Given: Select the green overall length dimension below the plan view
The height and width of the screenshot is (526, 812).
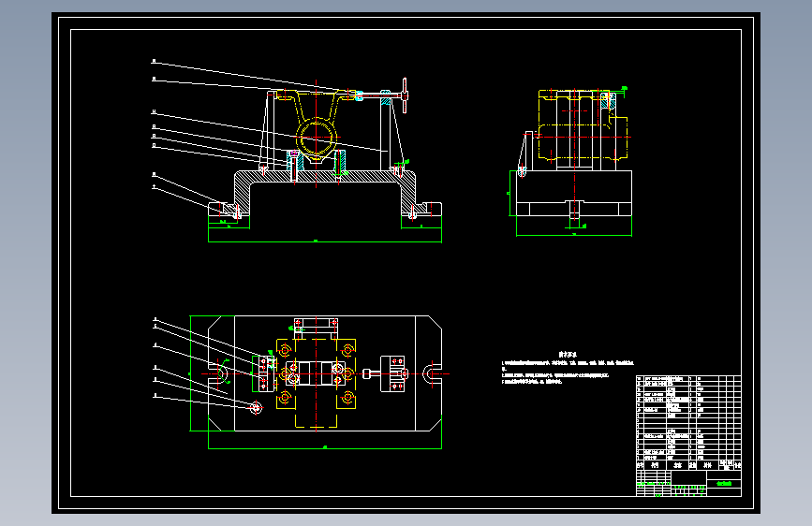Looking at the screenshot, I should (x=325, y=447).
